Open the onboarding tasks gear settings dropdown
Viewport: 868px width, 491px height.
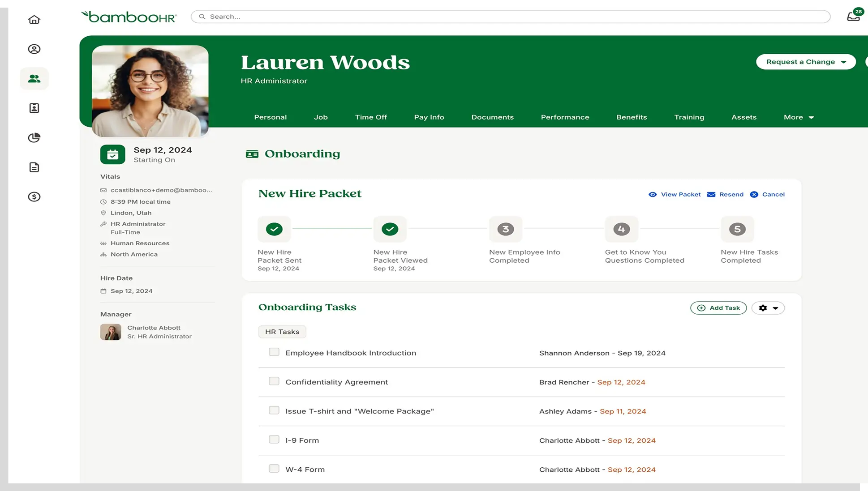click(x=768, y=308)
